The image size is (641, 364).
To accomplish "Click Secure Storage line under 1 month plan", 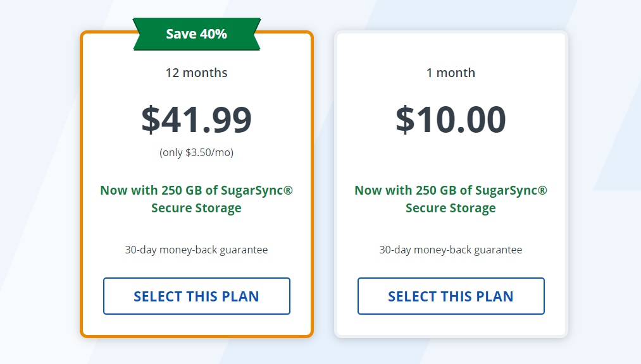I will pyautogui.click(x=451, y=208).
